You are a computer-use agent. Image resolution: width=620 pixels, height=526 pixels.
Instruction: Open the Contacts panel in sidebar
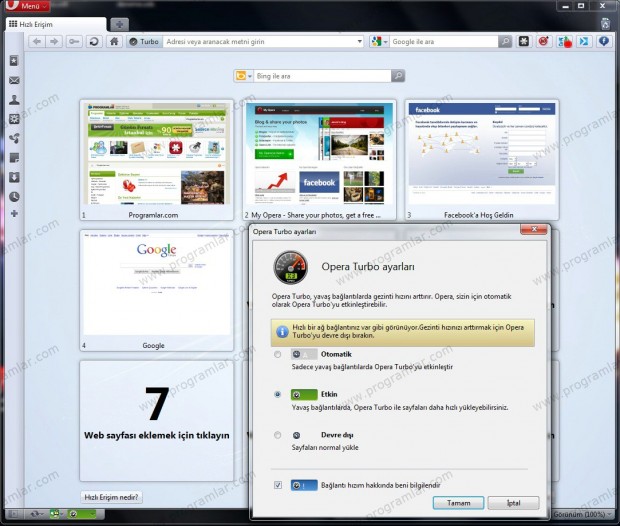[14, 100]
